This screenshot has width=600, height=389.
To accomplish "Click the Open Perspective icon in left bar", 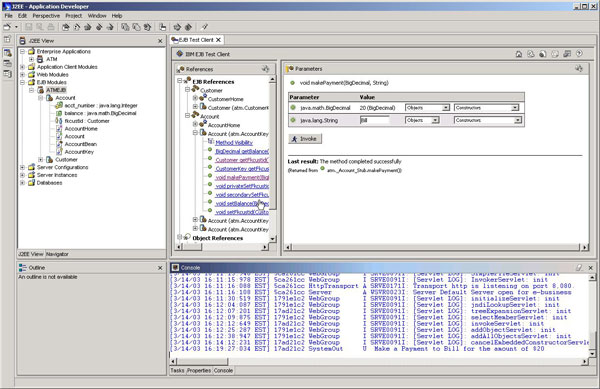I will 7,39.
